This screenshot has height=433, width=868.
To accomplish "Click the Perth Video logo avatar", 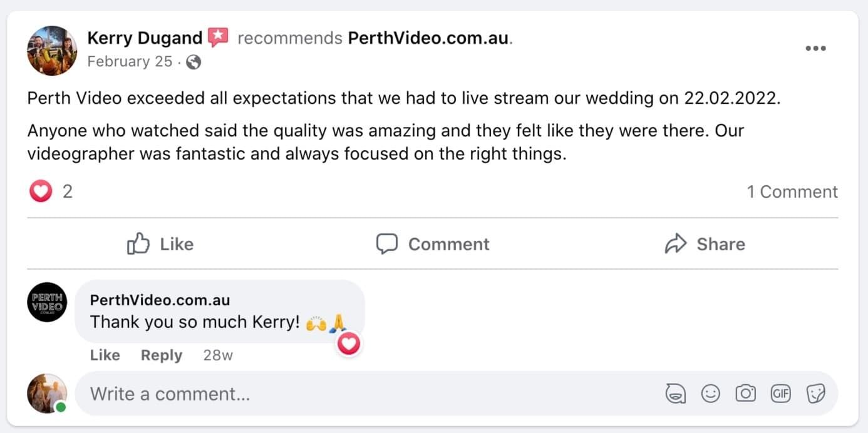I will coord(47,302).
